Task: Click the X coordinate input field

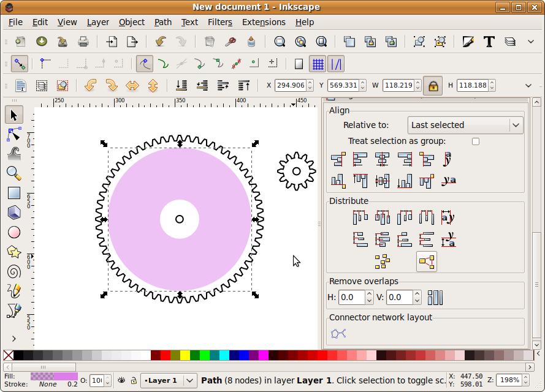Action: (x=291, y=85)
